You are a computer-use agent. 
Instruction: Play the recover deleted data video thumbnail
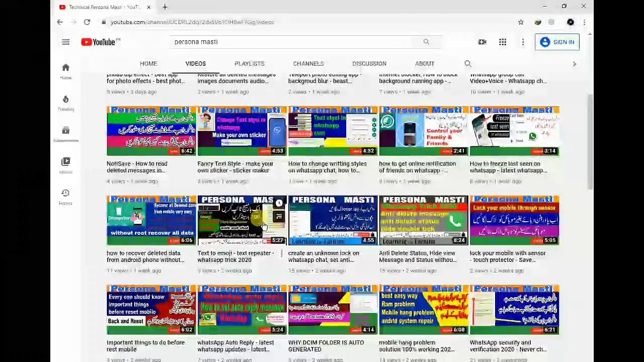click(151, 220)
